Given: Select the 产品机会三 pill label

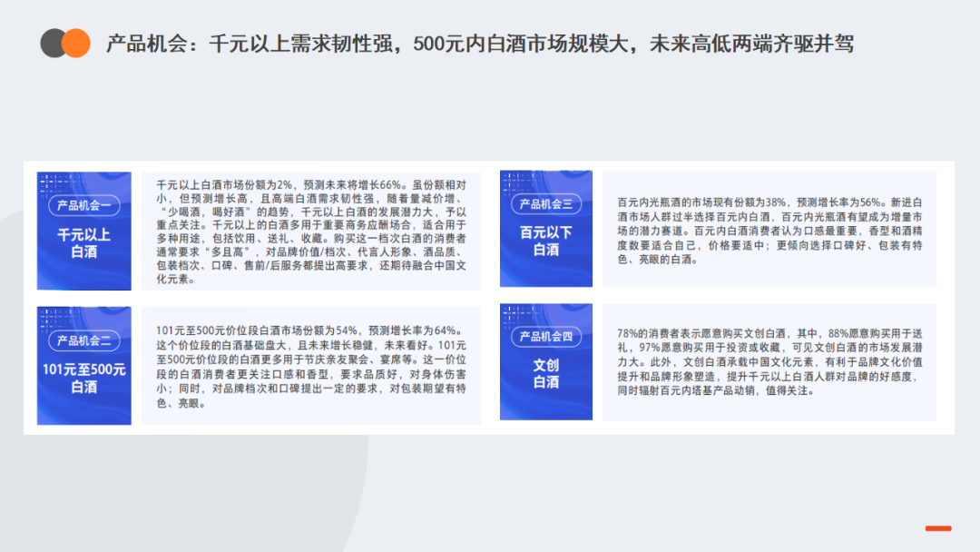Looking at the screenshot, I should tap(545, 203).
